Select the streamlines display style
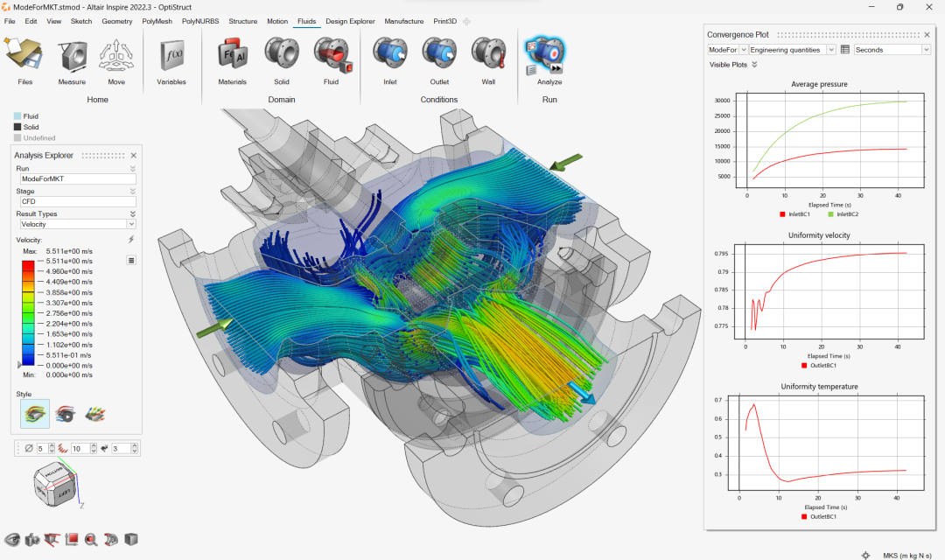945x560 pixels. click(x=35, y=414)
